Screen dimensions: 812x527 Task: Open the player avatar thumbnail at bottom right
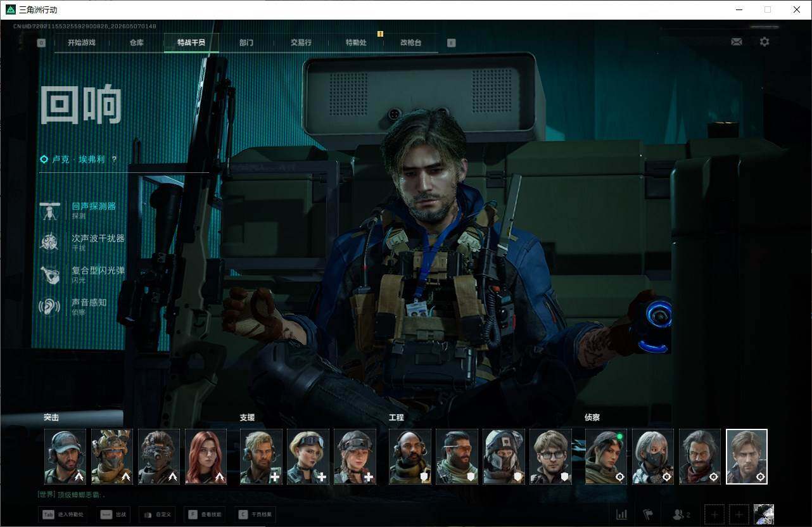[764, 514]
